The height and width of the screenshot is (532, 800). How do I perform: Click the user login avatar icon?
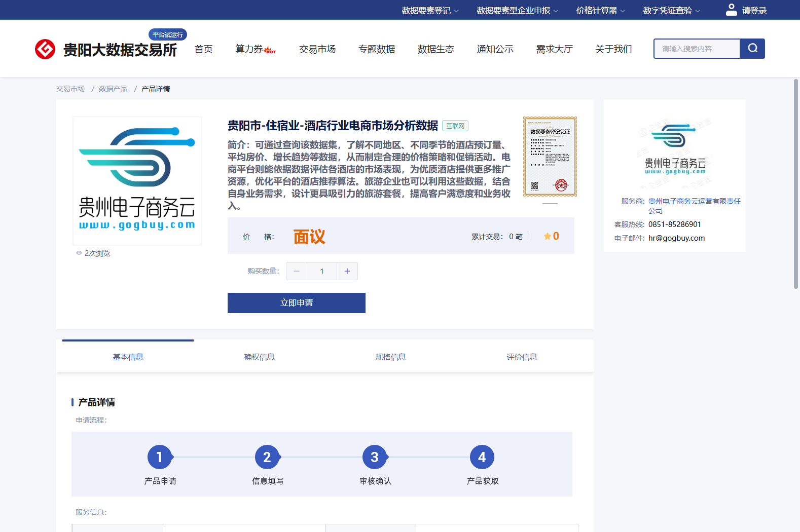click(x=732, y=10)
